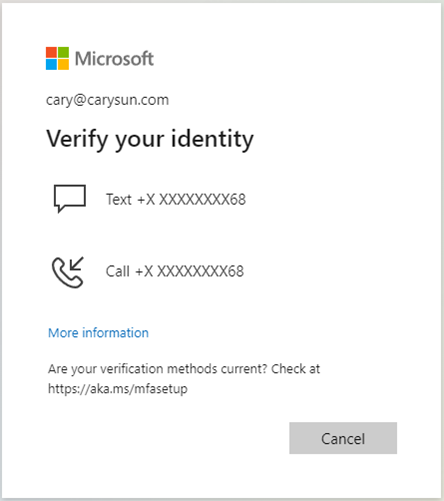The height and width of the screenshot is (501, 444).
Task: Click the speech bubble text message icon
Action: (x=70, y=199)
